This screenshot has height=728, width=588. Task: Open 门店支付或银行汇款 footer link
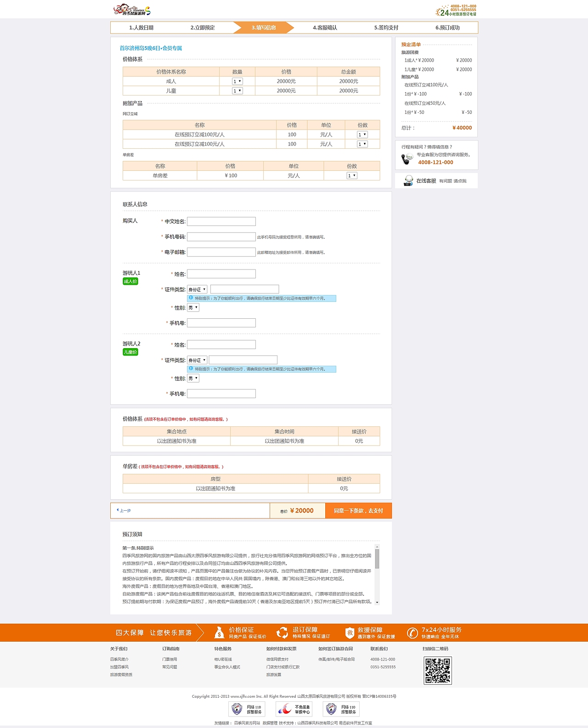click(x=283, y=667)
